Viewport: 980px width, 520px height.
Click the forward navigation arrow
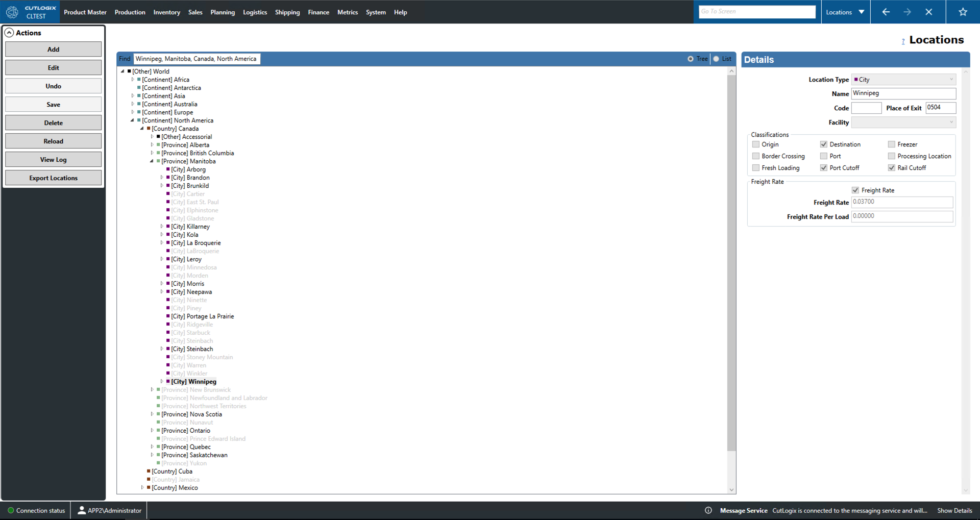click(x=908, y=11)
